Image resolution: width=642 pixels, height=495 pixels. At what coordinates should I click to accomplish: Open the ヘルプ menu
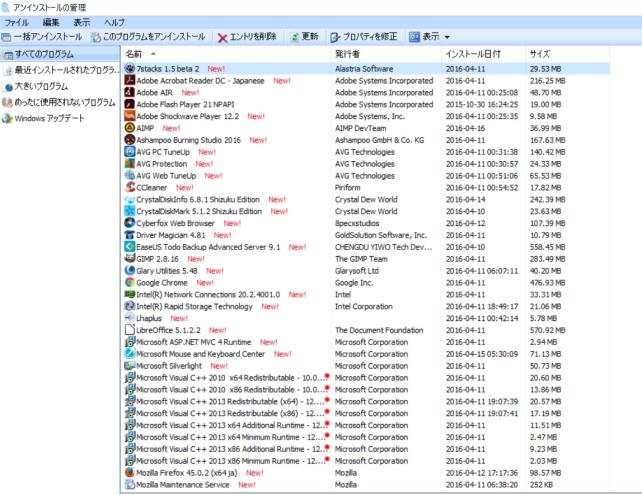tap(114, 23)
